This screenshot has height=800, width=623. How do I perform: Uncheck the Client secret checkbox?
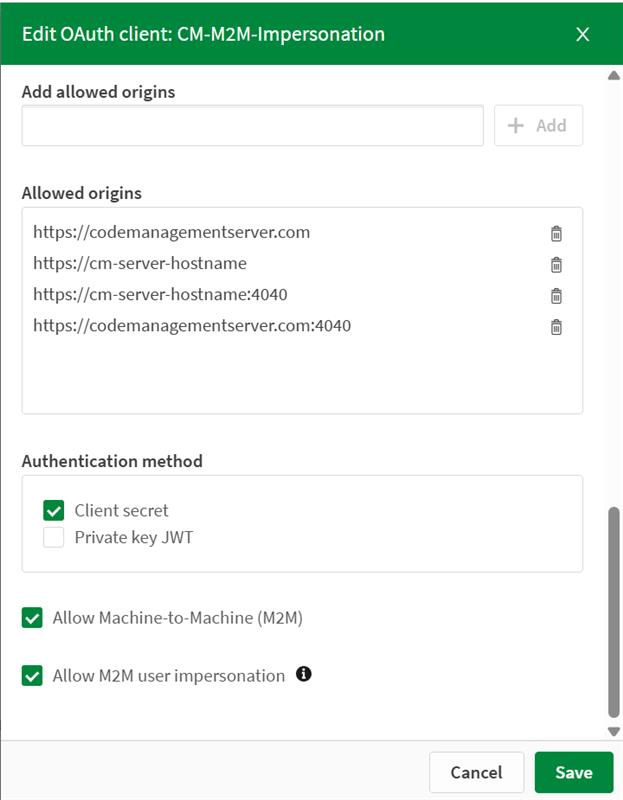point(54,510)
